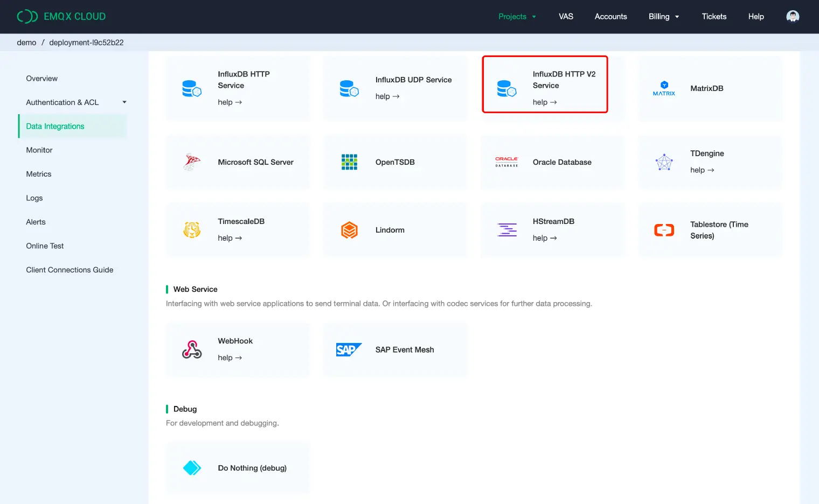Click the Debug section heading
Screen dimensions: 819x504
click(x=185, y=409)
